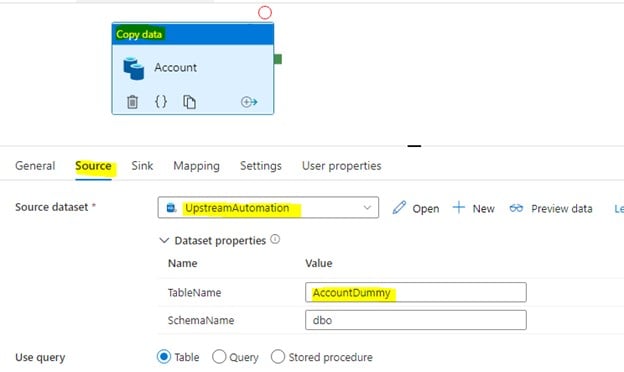
Task: Go to the Sink tab
Action: click(142, 166)
